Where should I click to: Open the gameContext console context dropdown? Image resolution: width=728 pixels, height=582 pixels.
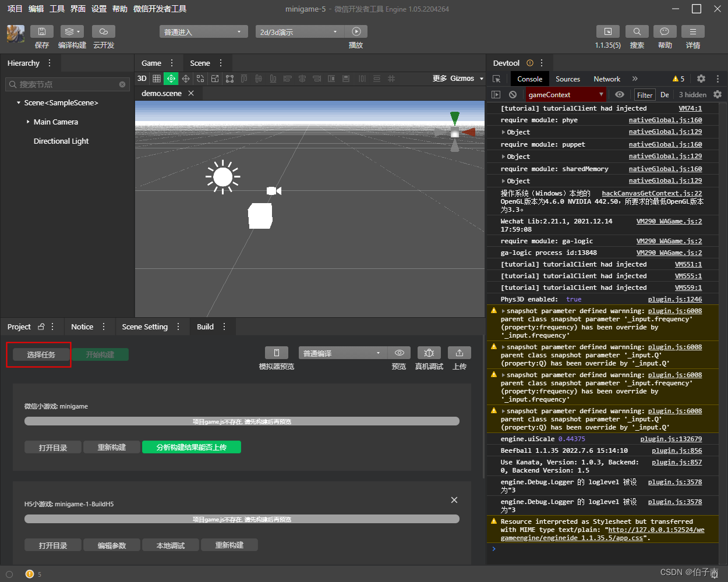click(x=566, y=94)
